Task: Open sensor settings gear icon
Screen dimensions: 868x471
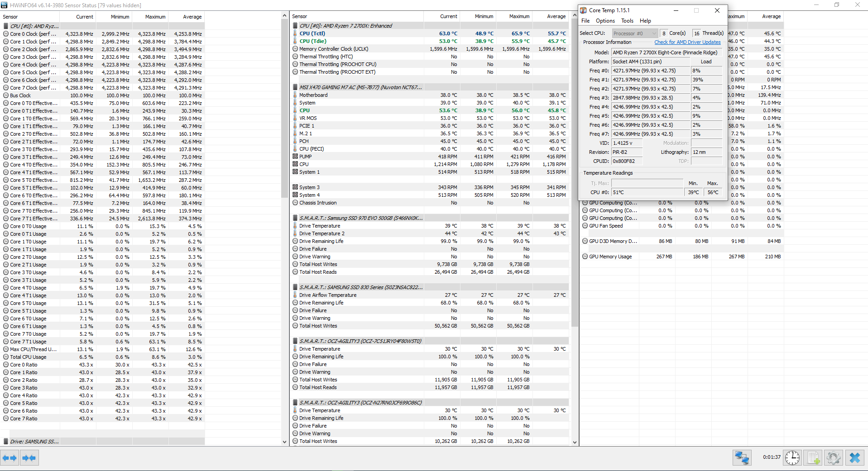Action: tap(834, 458)
